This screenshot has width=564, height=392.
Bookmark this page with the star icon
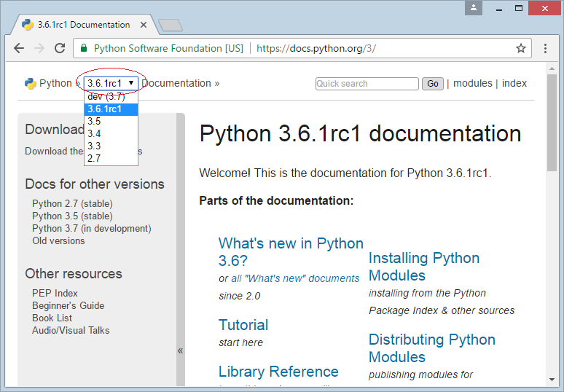pos(521,48)
